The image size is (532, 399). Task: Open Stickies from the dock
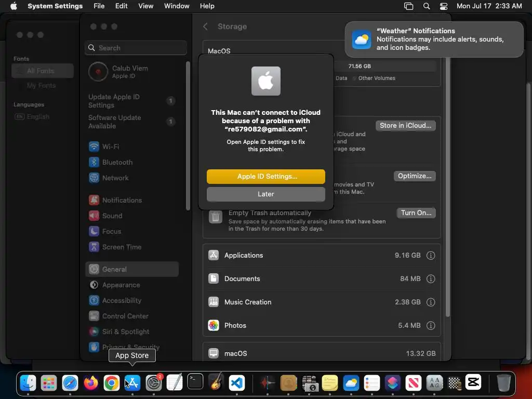click(x=330, y=383)
